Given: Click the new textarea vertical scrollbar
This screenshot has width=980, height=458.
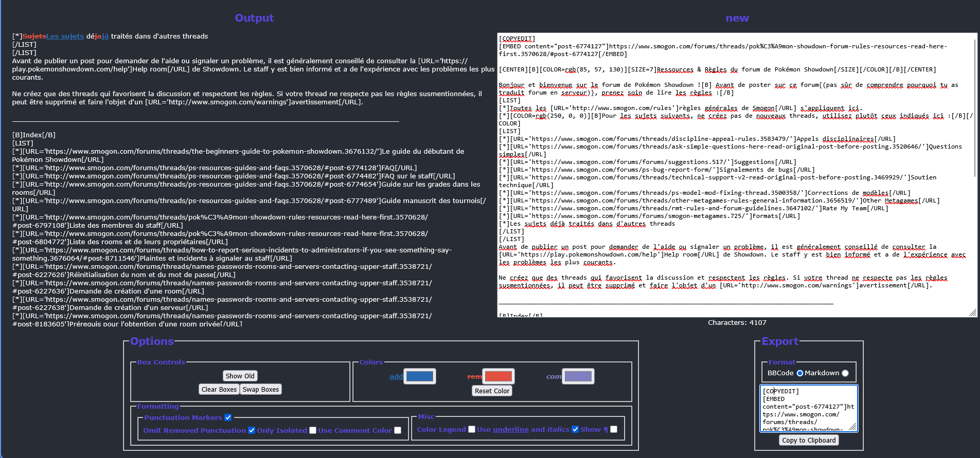Looking at the screenshot, I should [x=974, y=108].
